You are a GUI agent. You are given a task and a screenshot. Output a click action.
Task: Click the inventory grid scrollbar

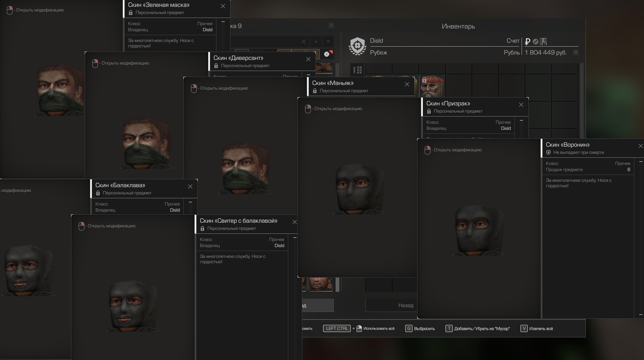click(x=582, y=100)
